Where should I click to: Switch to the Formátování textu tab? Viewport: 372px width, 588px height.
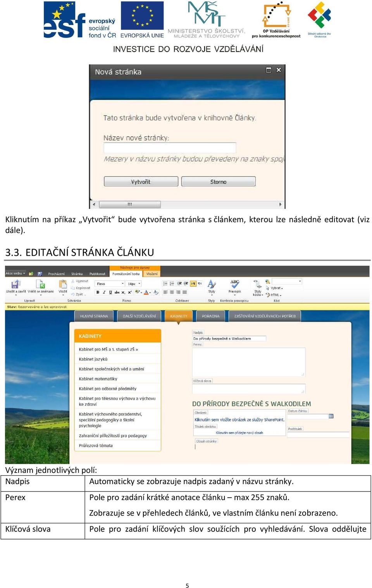(126, 274)
